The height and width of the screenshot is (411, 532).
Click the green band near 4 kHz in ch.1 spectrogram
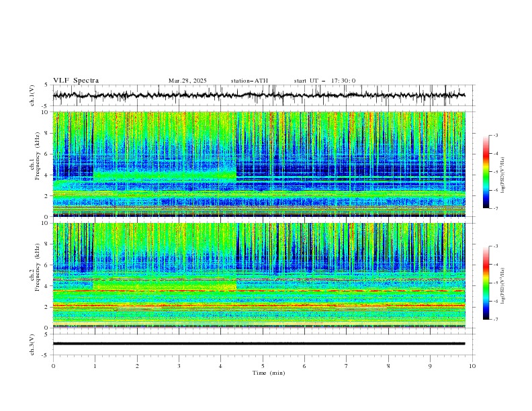[165, 175]
